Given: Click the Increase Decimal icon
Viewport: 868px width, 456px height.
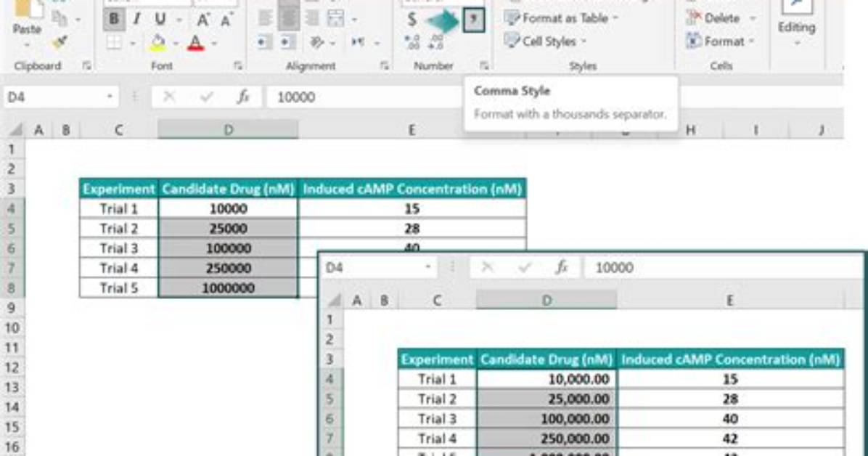Looking at the screenshot, I should coord(412,42).
